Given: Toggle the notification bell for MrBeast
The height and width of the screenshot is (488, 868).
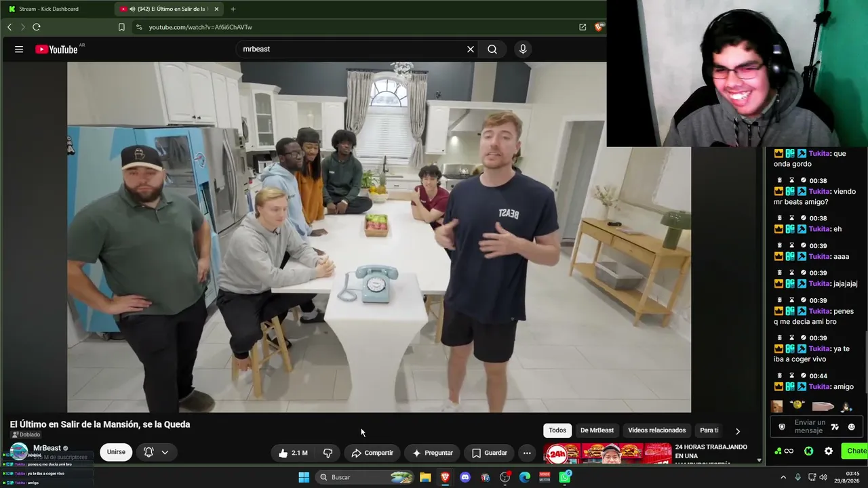Looking at the screenshot, I should [x=149, y=452].
